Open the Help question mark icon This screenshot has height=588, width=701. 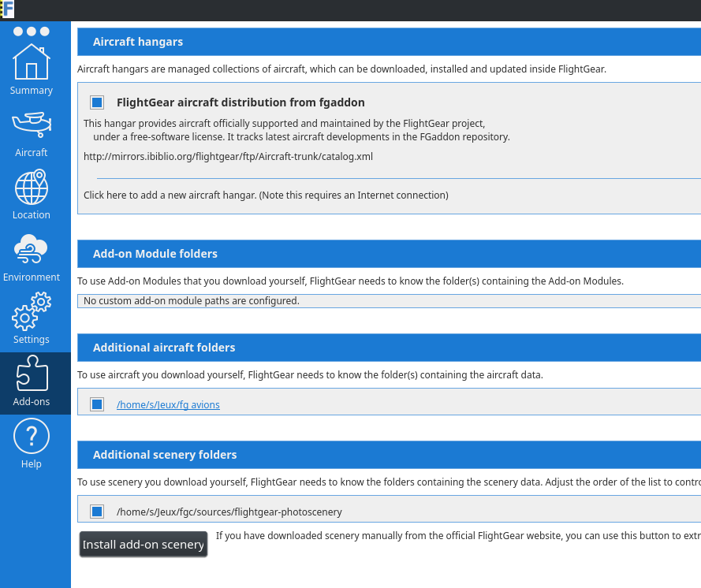(32, 436)
